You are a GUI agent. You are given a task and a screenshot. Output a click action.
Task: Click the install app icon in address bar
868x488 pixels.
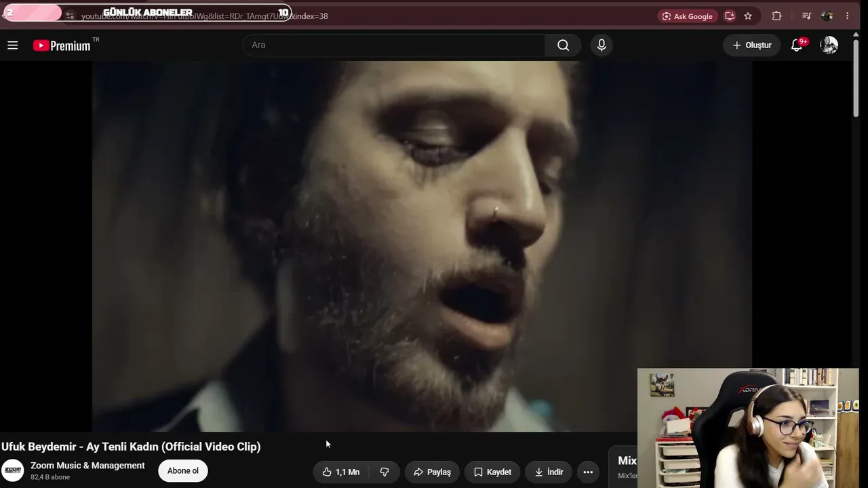tap(730, 16)
